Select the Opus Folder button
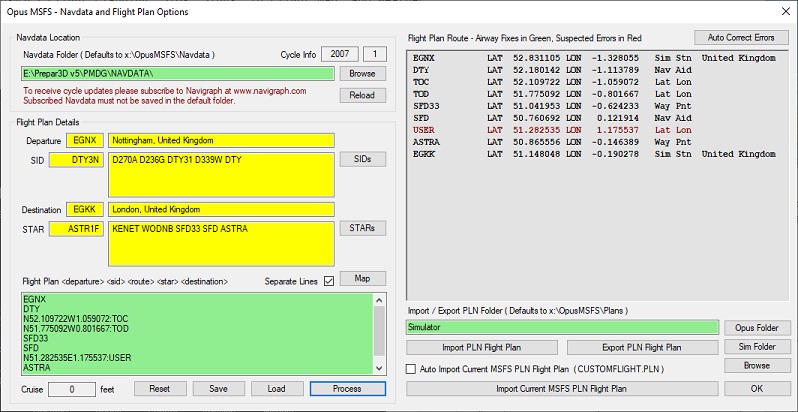This screenshot has width=798, height=412. click(757, 328)
